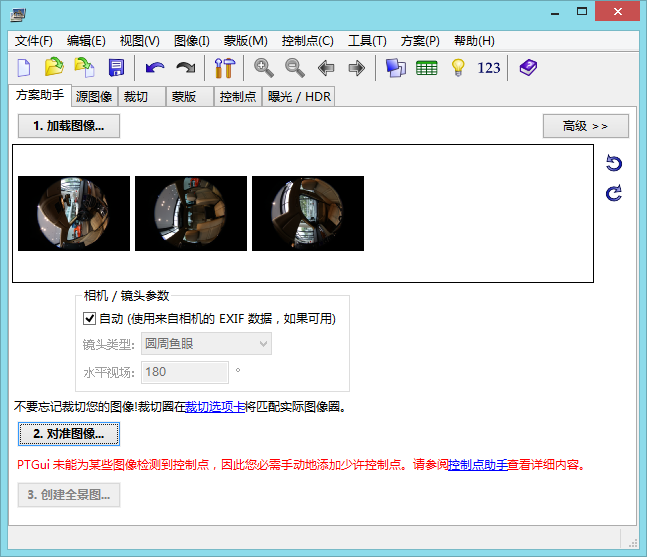This screenshot has width=647, height=557.
Task: Open the 工具(T) menu
Action: click(x=367, y=41)
